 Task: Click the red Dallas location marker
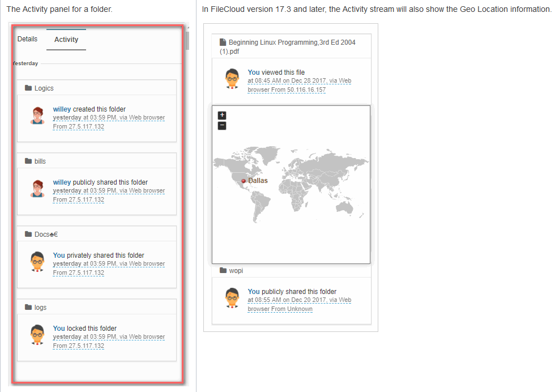click(x=244, y=181)
